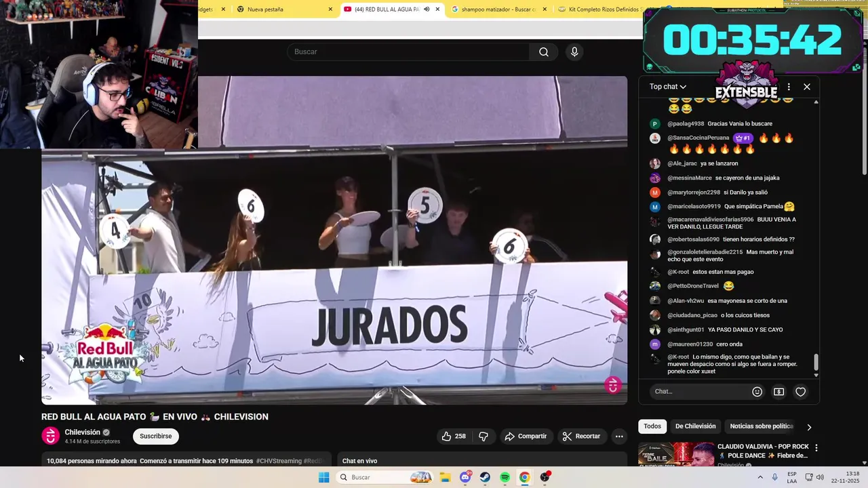This screenshot has height=488, width=868.
Task: Open the Claudio Valdivia video thumbnail
Action: point(676,454)
